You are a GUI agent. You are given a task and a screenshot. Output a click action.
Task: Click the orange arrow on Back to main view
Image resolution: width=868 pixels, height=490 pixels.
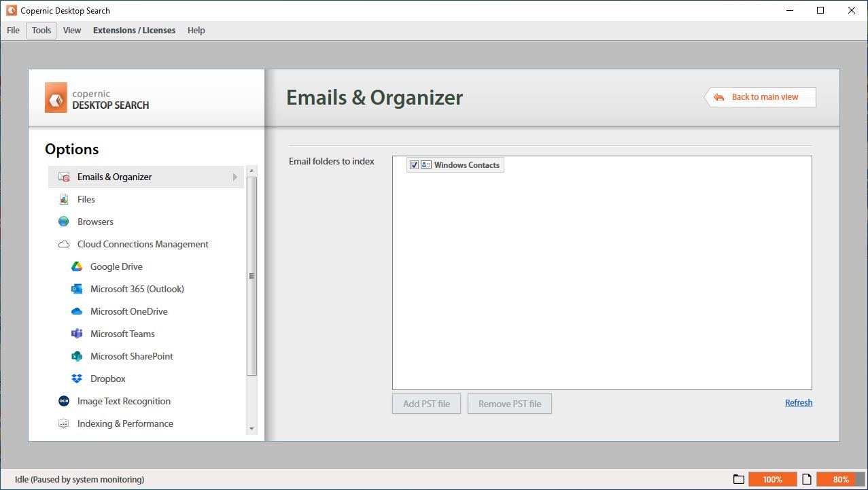point(718,97)
